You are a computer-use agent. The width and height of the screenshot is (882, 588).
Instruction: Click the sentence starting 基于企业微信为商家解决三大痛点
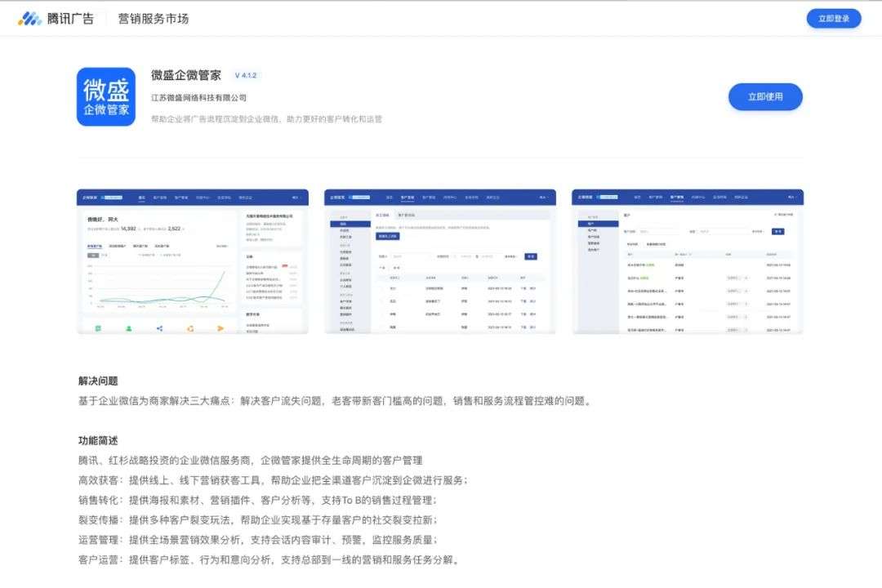pos(336,401)
